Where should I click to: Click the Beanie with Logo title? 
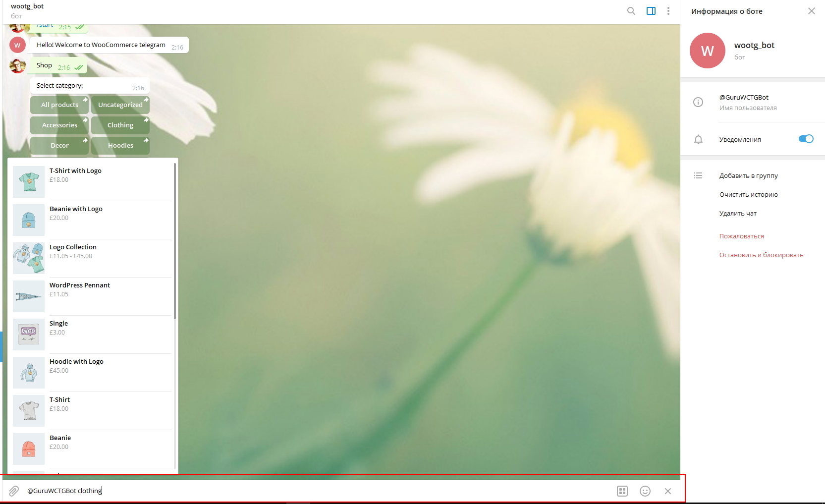pos(76,209)
